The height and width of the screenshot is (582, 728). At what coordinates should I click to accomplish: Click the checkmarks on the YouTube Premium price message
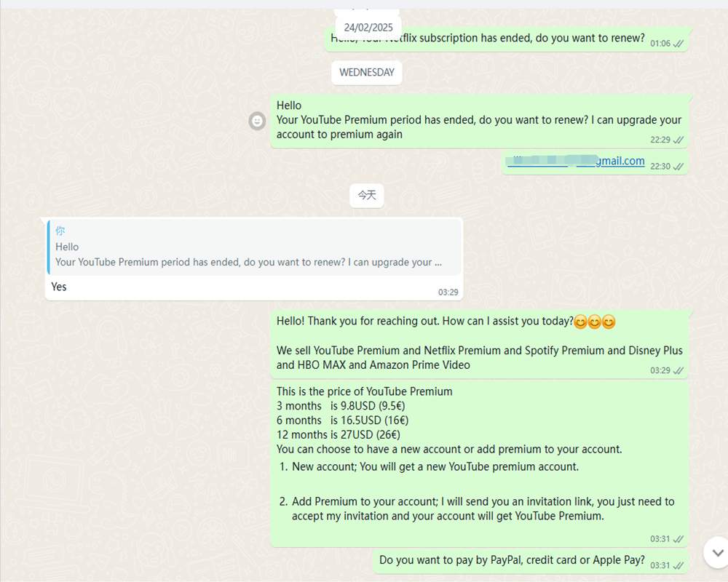pos(678,539)
